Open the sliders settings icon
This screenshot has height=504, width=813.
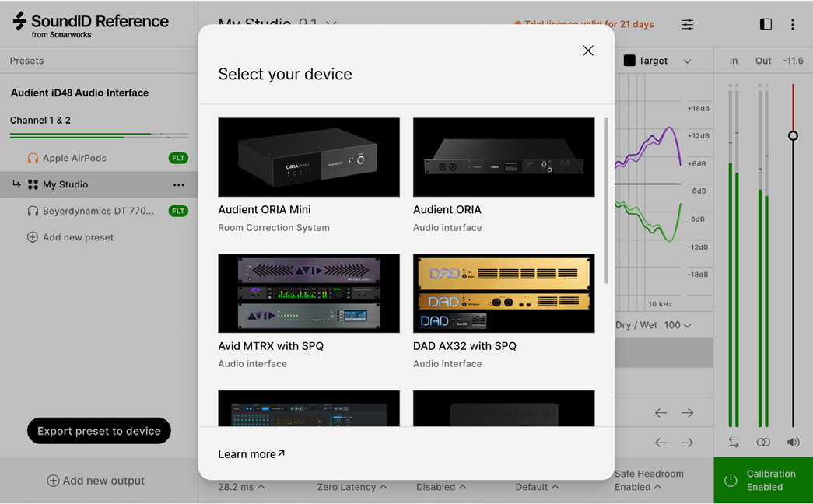point(688,24)
